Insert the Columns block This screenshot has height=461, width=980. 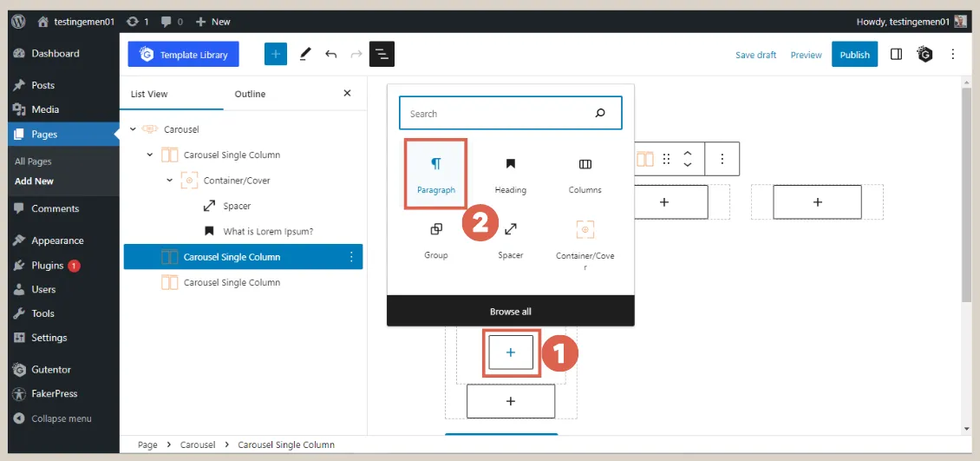coord(585,175)
